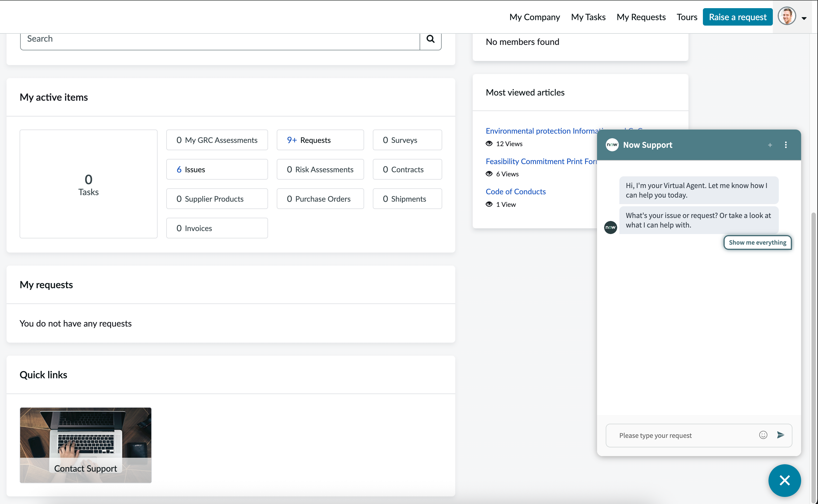Open the 6 Issues tile

pyautogui.click(x=217, y=169)
